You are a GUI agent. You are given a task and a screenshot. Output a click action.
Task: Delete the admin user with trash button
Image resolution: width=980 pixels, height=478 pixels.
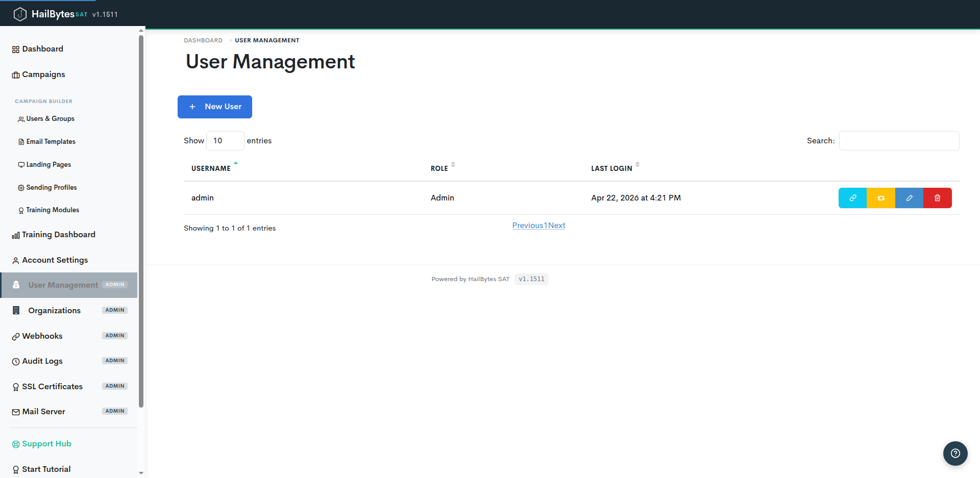(x=938, y=198)
